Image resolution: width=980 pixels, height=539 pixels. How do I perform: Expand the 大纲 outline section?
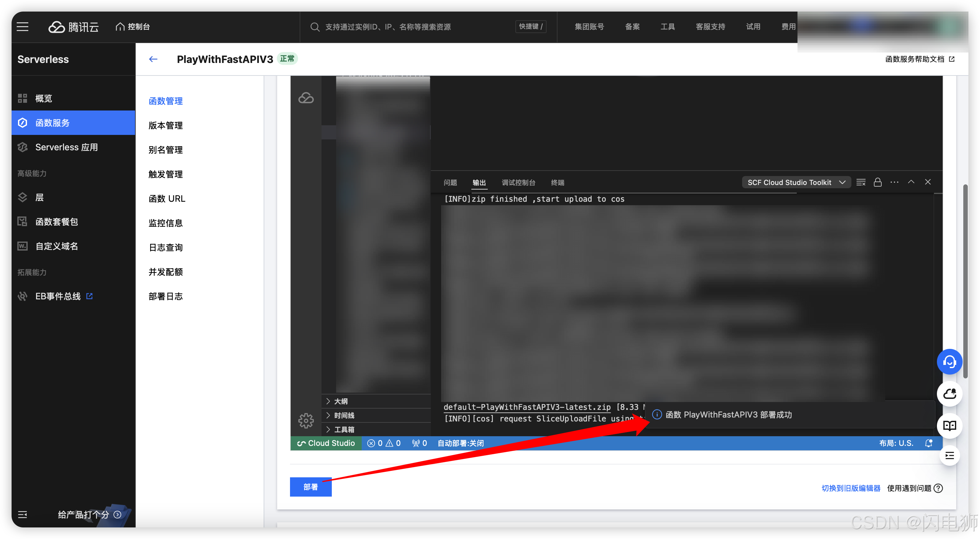(x=340, y=402)
